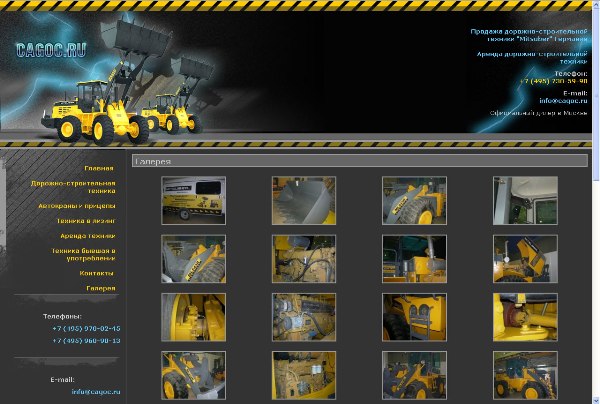The width and height of the screenshot is (600, 404).
Task: Click header text Продажа дорожно-строительной техники
Action: [x=529, y=35]
